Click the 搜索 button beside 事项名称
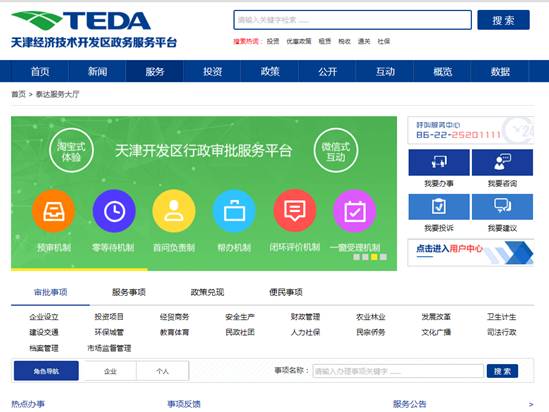 (502, 371)
